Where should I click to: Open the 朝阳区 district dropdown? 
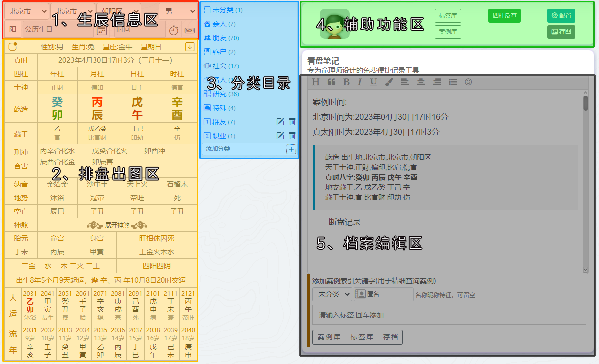[118, 11]
